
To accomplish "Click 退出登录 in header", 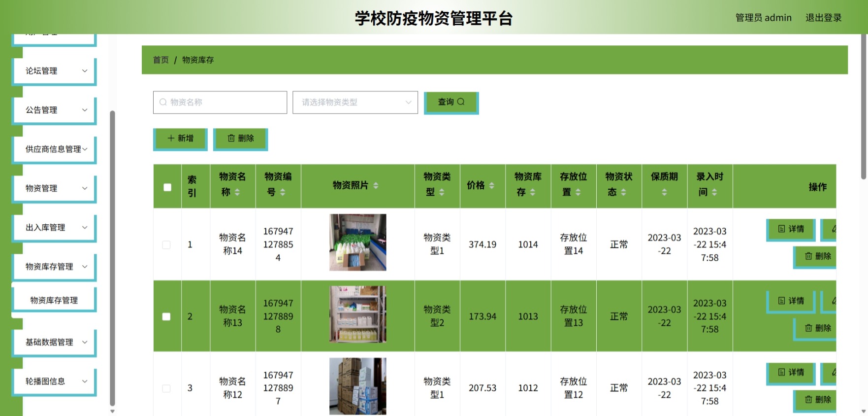I will coord(823,18).
